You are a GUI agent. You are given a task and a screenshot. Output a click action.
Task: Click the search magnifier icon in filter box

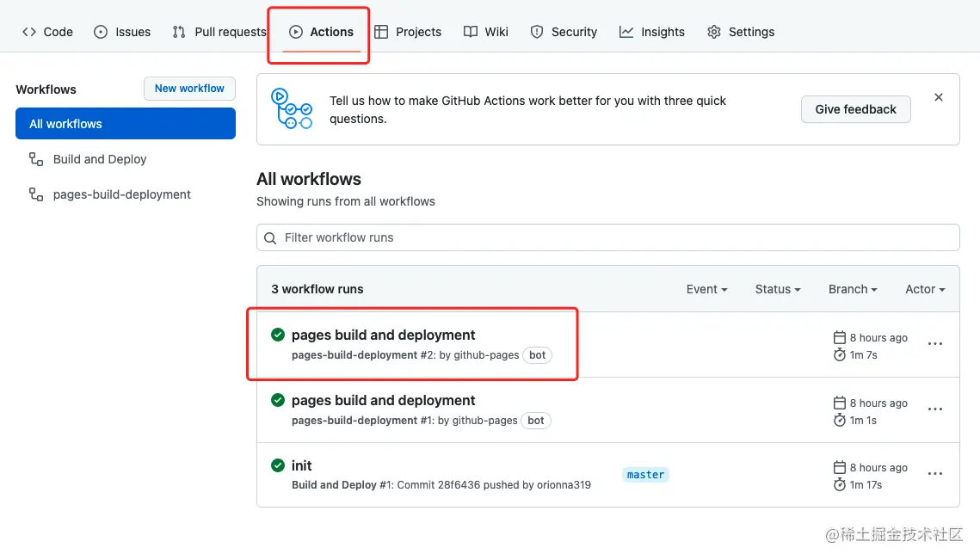pyautogui.click(x=270, y=238)
